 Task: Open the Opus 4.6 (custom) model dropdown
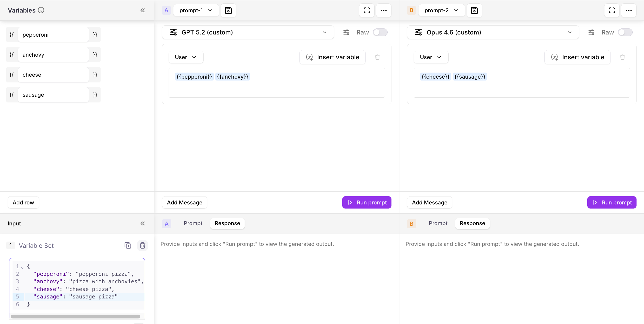[x=493, y=32]
